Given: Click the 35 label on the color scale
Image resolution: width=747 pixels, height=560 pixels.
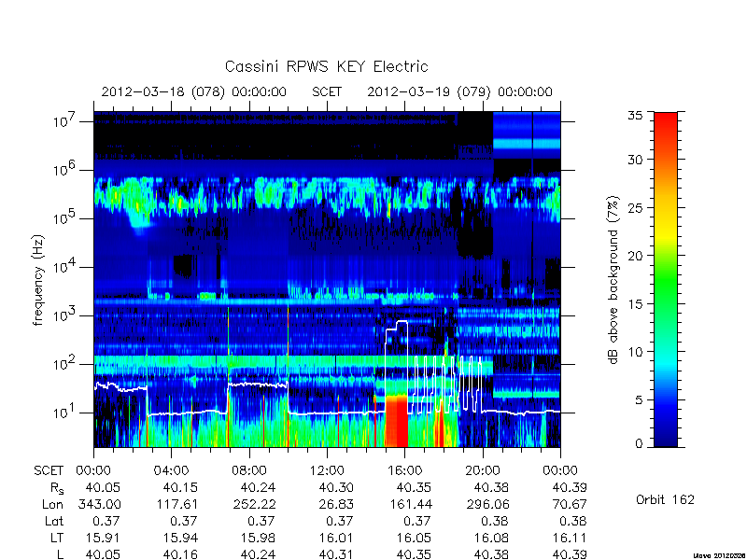Looking at the screenshot, I should [635, 115].
